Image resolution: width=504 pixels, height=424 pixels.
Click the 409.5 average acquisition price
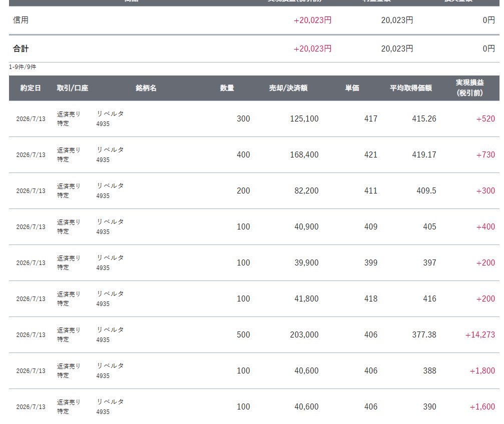(x=426, y=191)
